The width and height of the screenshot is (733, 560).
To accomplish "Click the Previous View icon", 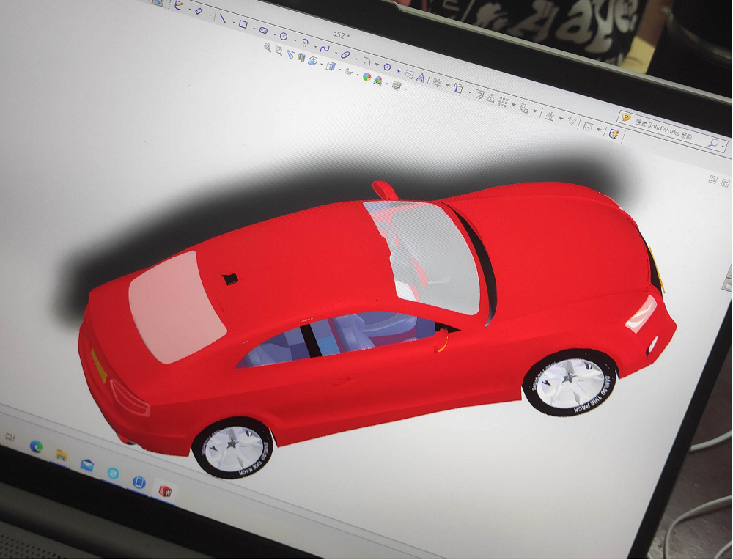I will tap(290, 54).
